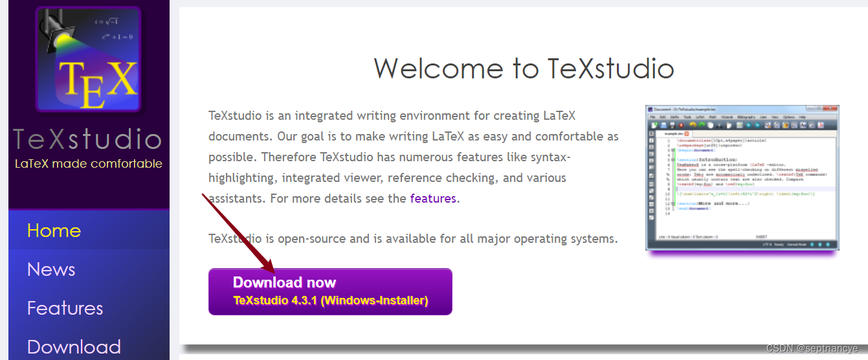Open the TeXstudio editor screenshot thumbnail
This screenshot has height=360, width=868.
742,178
